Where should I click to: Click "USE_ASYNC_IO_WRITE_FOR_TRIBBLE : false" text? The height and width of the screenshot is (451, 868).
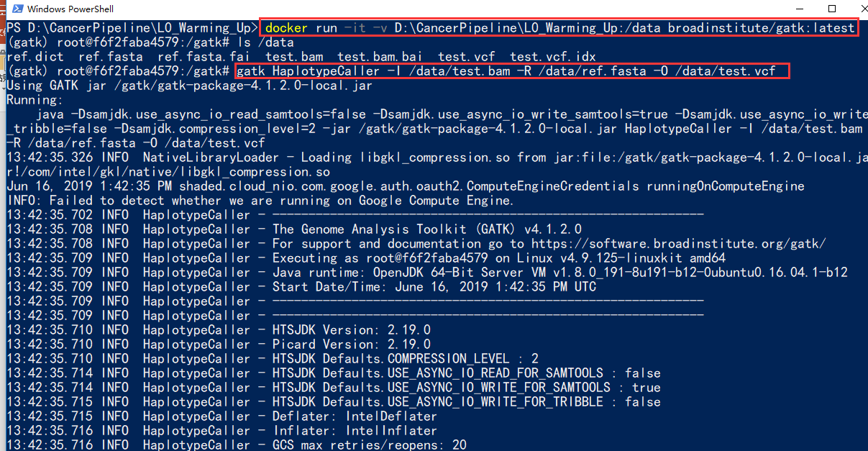click(x=524, y=402)
